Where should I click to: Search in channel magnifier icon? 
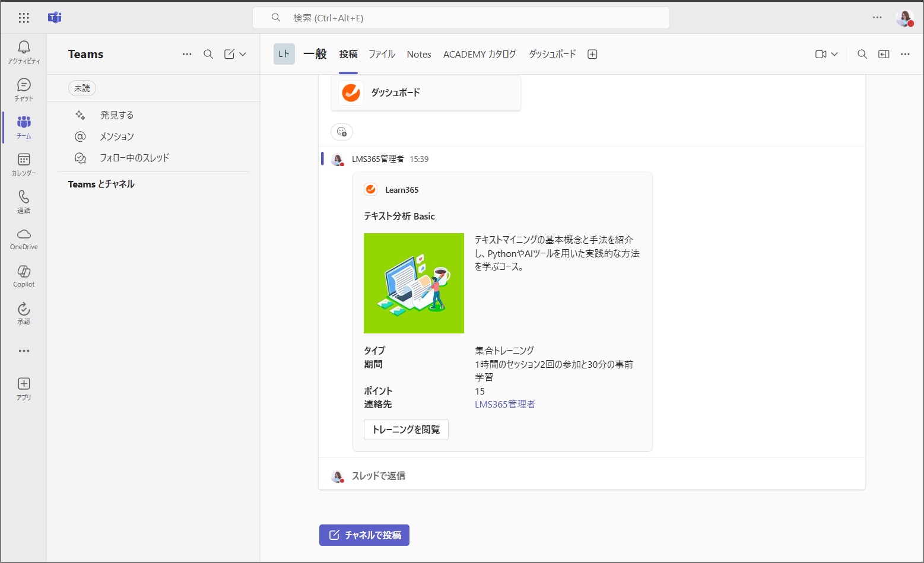(862, 54)
